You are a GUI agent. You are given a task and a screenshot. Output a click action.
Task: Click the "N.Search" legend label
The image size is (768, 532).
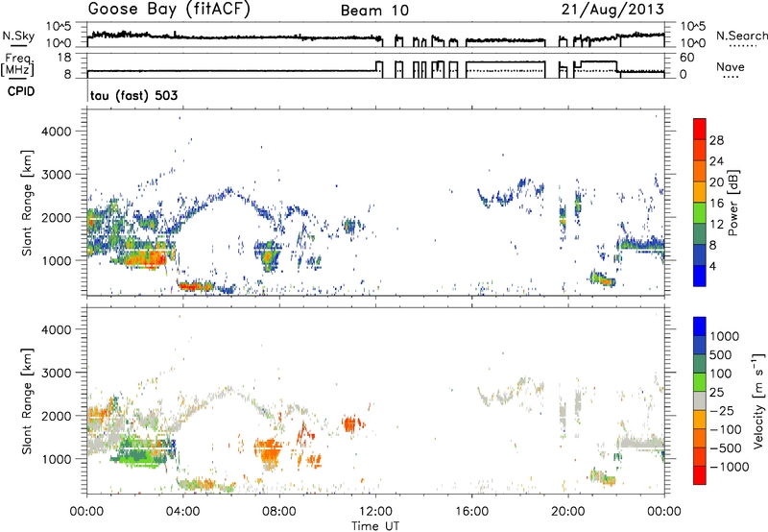click(741, 36)
